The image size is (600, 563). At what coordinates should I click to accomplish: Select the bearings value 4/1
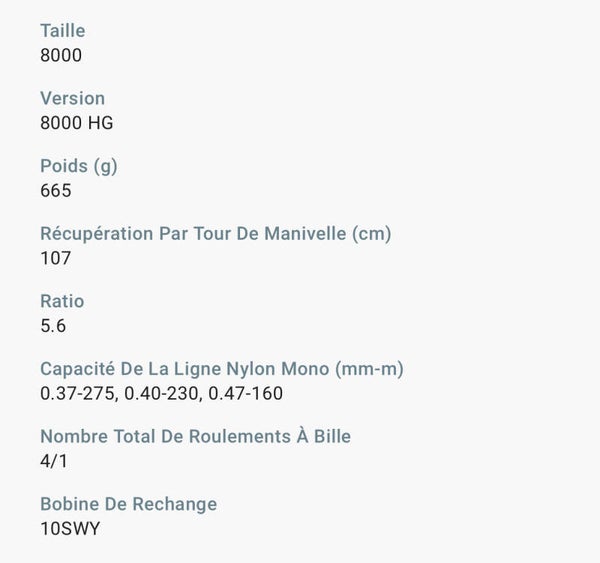click(53, 461)
